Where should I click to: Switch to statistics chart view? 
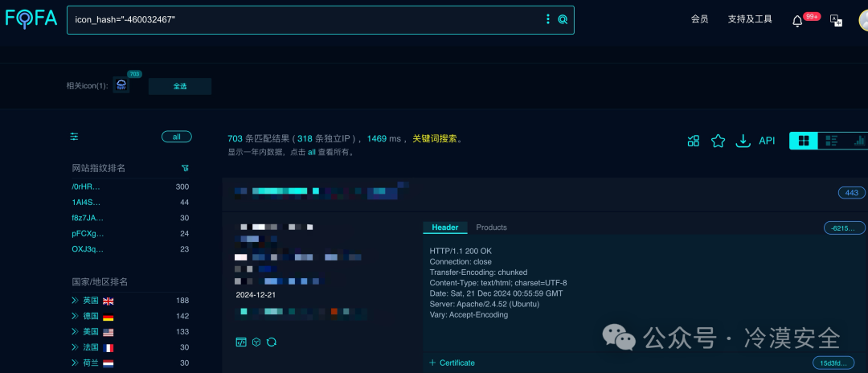(x=859, y=141)
